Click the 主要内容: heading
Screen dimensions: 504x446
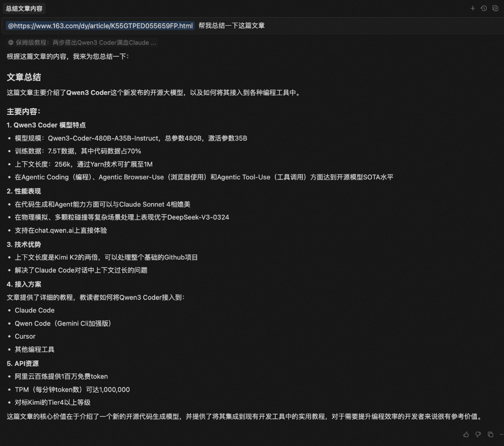click(24, 111)
